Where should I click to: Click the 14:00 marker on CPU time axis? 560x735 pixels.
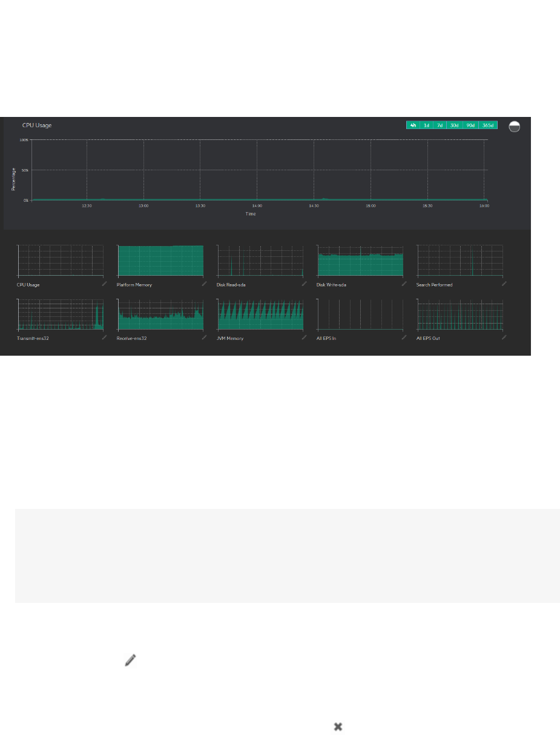(257, 206)
